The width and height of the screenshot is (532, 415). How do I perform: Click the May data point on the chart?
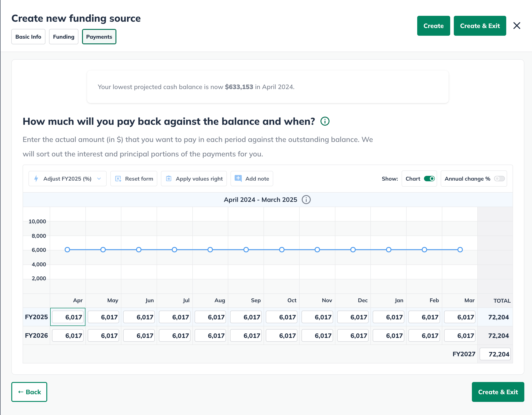point(103,250)
